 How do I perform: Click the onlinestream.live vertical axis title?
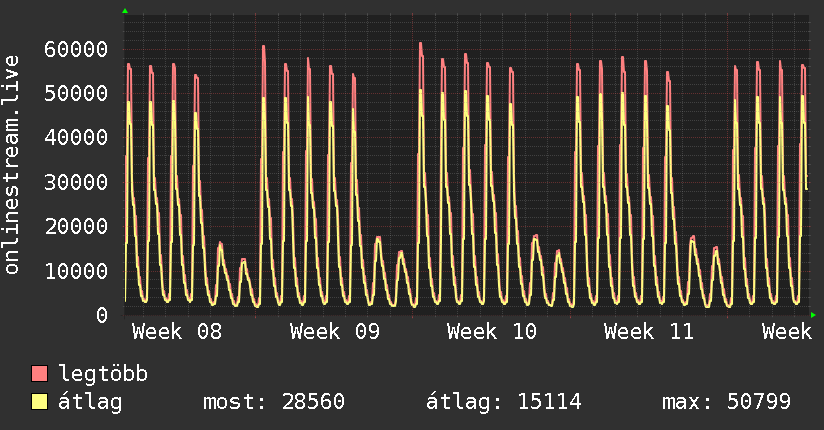point(12,165)
